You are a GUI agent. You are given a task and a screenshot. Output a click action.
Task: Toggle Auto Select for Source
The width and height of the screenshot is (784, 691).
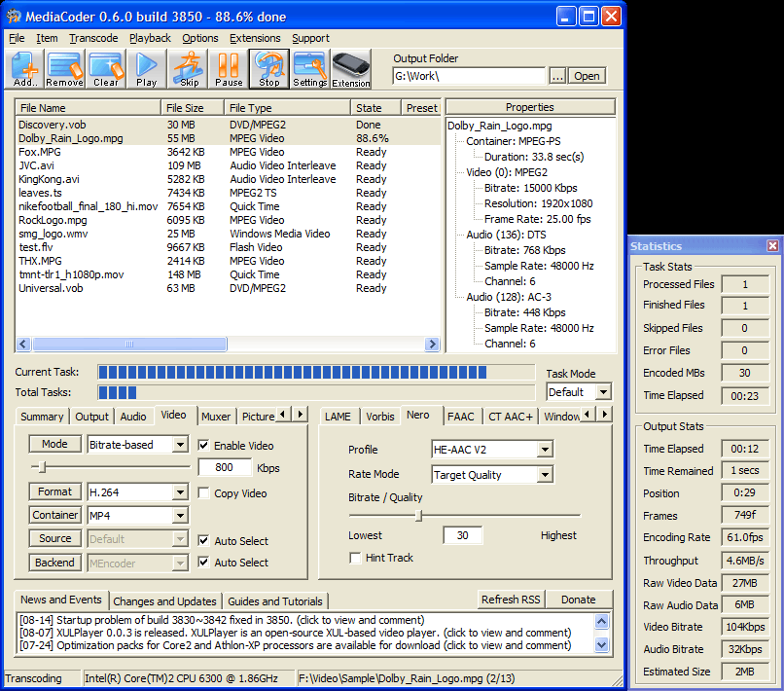tap(203, 540)
